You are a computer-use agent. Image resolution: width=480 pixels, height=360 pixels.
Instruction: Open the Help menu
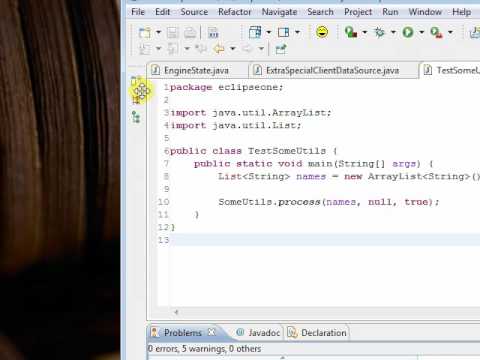point(462,12)
